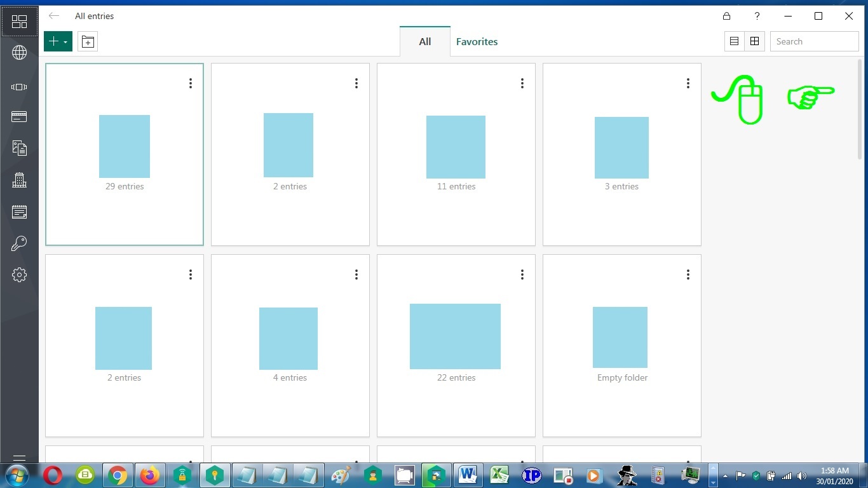Launch Google Chrome from the taskbar
This screenshot has width=868, height=488.
117,475
